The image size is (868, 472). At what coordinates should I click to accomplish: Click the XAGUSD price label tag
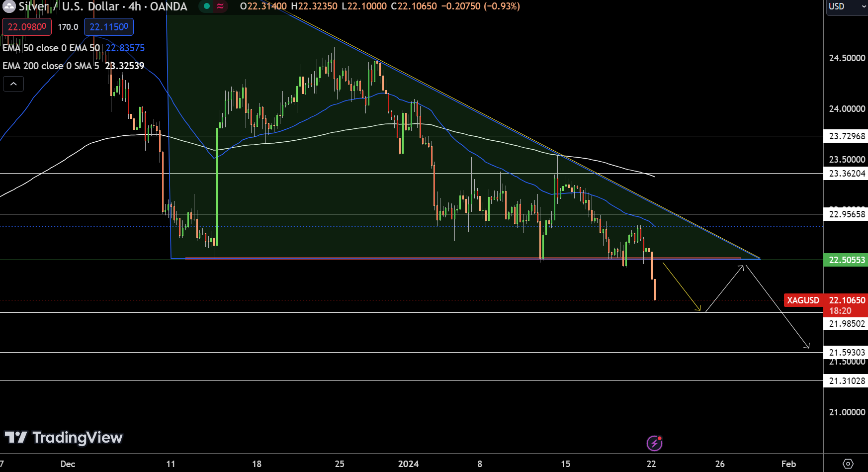click(x=803, y=300)
